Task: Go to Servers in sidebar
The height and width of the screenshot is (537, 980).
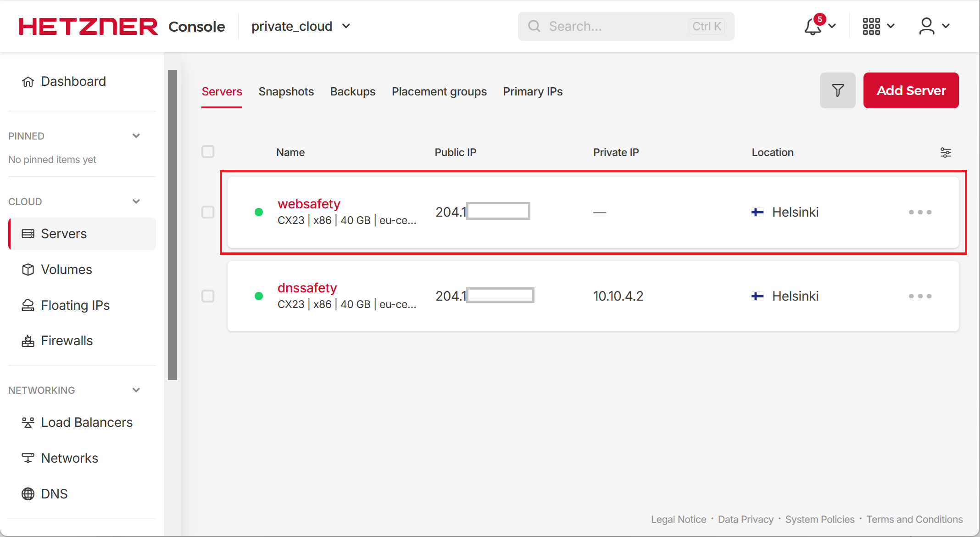Action: 82,234
